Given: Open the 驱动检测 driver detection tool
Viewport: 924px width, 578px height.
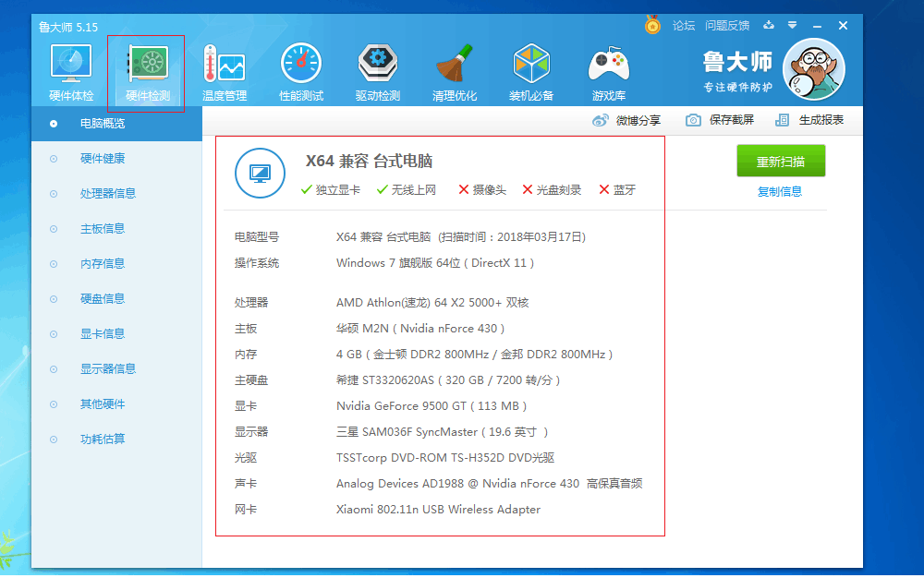Looking at the screenshot, I should pyautogui.click(x=376, y=69).
